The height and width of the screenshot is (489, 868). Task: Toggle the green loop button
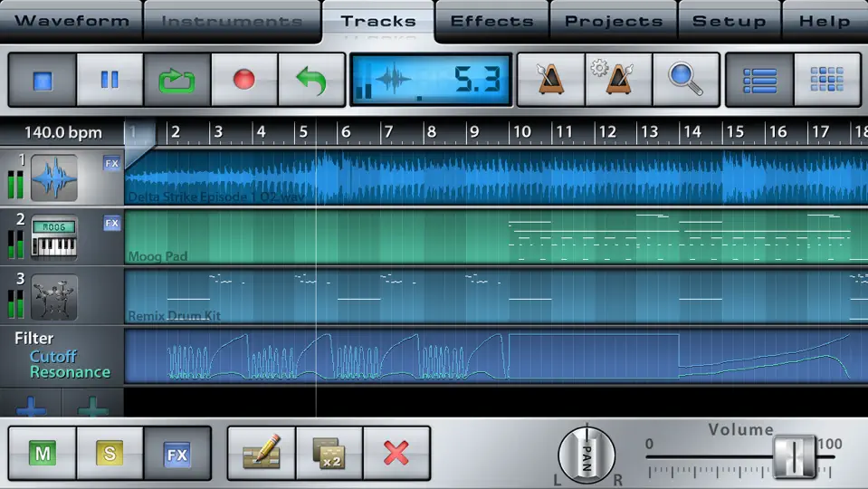(177, 80)
